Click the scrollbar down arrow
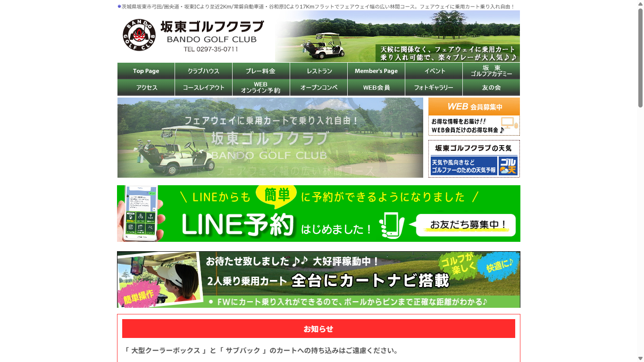Viewport: 644px width, 362px height. [x=640, y=358]
